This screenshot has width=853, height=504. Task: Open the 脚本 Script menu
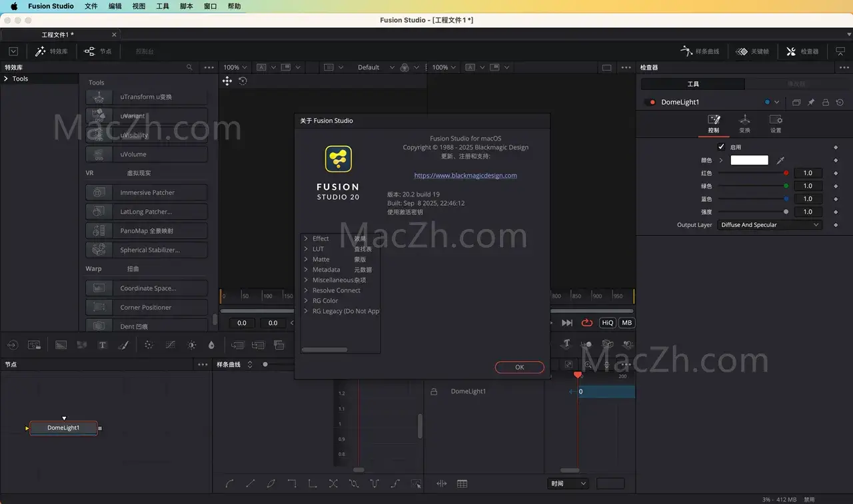(x=187, y=6)
